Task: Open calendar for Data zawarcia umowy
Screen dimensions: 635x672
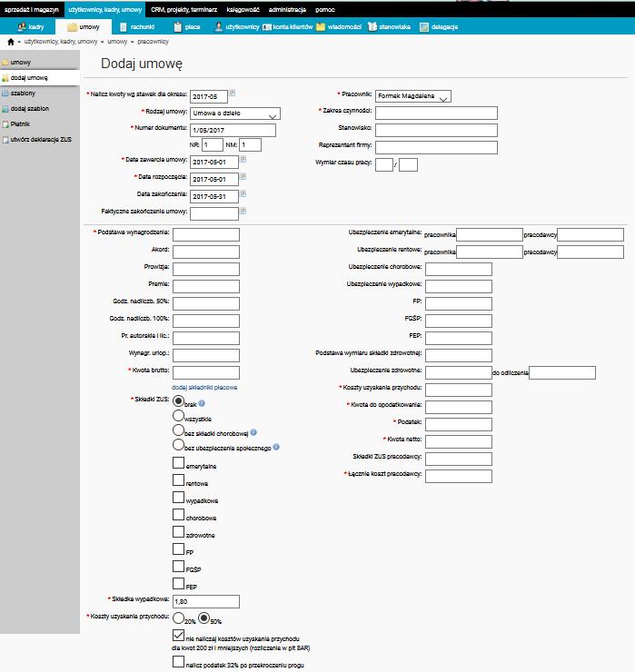Action: [243, 159]
